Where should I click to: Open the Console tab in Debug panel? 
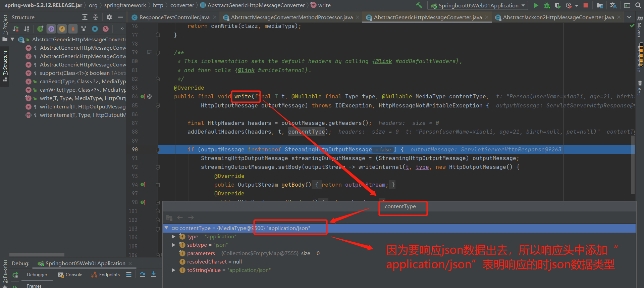[70, 275]
